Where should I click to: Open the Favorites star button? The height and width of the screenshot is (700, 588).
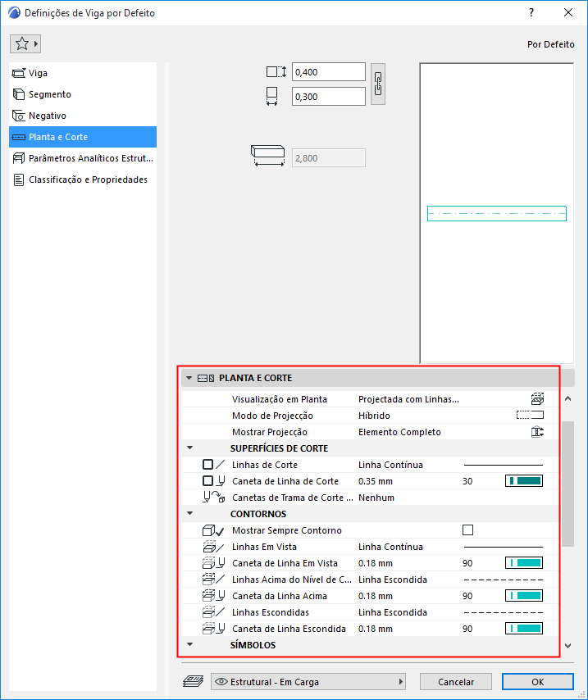[x=25, y=43]
